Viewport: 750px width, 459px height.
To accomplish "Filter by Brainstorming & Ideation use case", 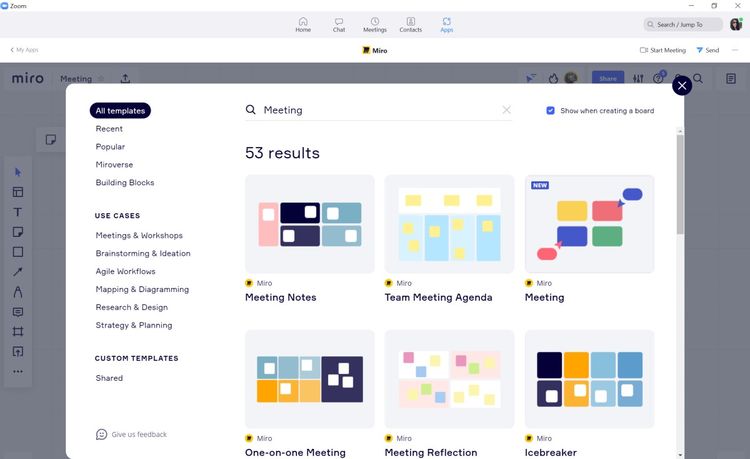I will [143, 253].
